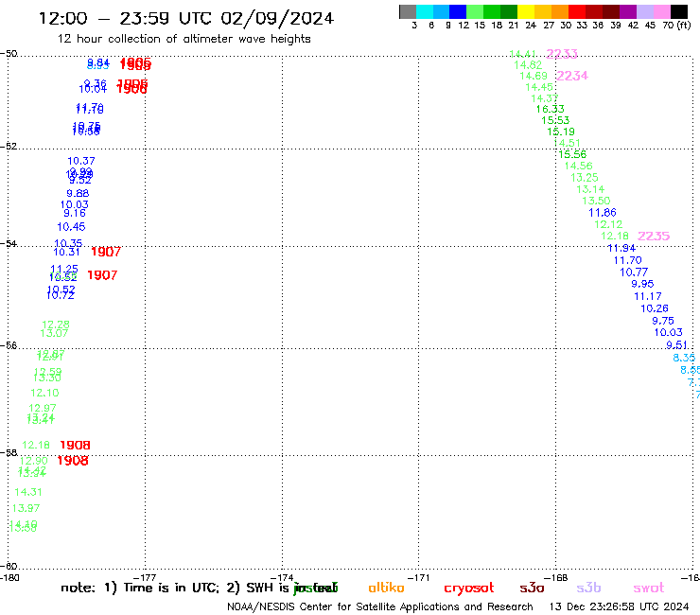This screenshot has height=615, width=700.
Task: Click the wave height value 12.12
Action: click(608, 224)
